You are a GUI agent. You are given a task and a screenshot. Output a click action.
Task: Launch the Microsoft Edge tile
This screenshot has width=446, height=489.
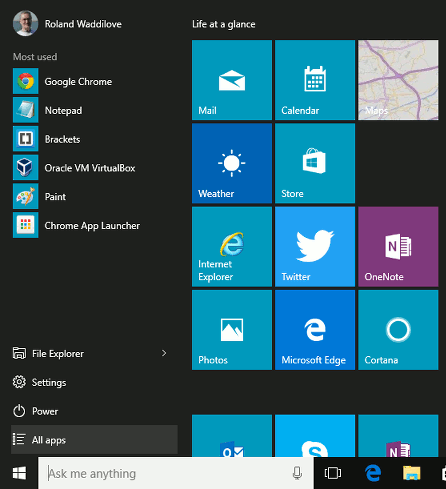[315, 330]
